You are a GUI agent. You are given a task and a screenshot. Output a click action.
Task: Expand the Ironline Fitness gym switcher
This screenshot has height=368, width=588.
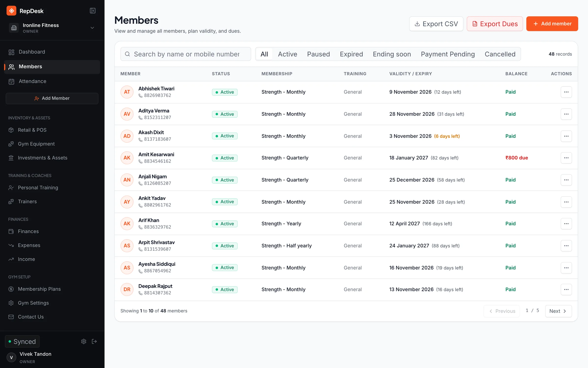[52, 28]
